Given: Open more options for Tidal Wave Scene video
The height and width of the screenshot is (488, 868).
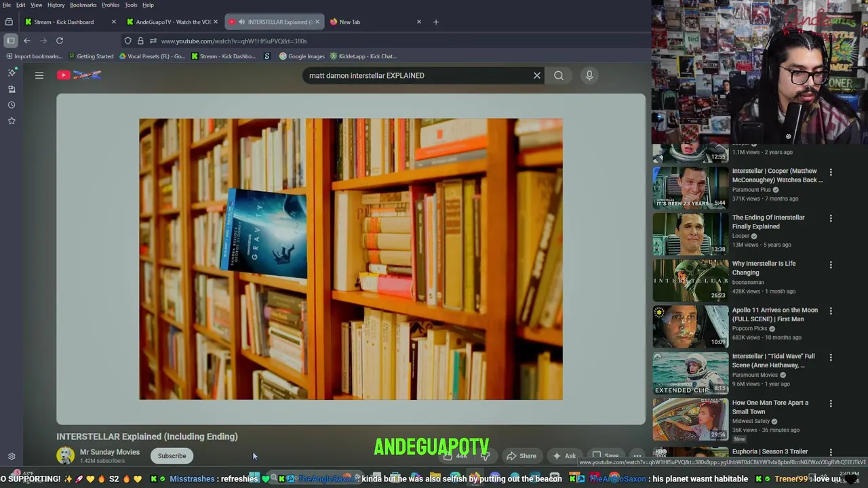Looking at the screenshot, I should (831, 357).
